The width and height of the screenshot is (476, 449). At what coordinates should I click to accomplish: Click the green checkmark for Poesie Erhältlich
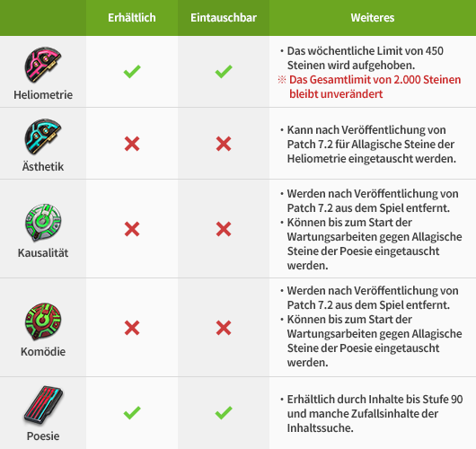click(132, 413)
